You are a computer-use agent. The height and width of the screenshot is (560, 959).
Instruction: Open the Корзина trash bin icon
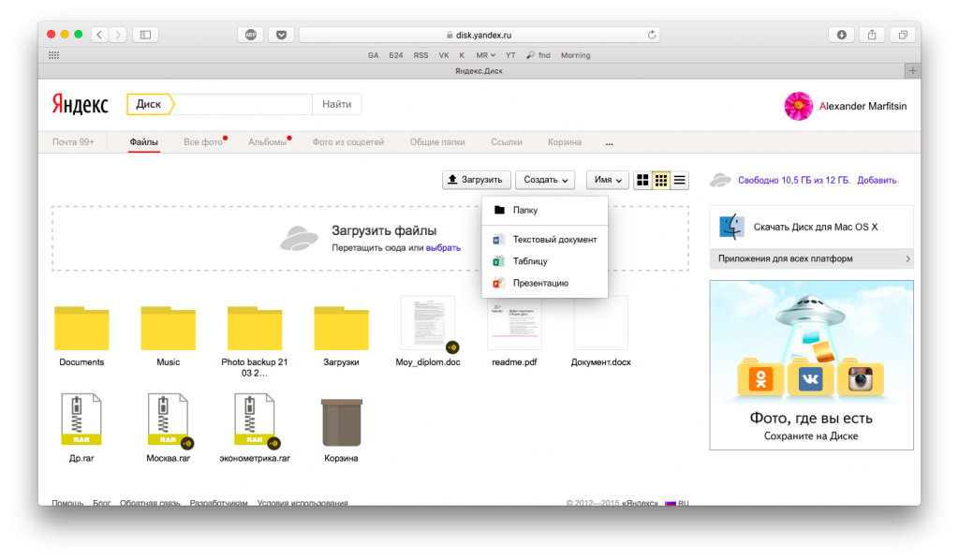(x=341, y=422)
